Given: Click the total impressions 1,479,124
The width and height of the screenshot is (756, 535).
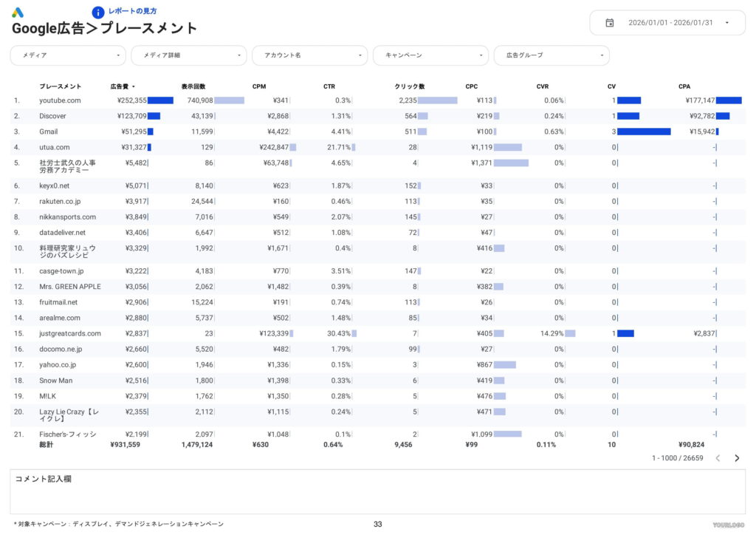Looking at the screenshot, I should pyautogui.click(x=196, y=445).
